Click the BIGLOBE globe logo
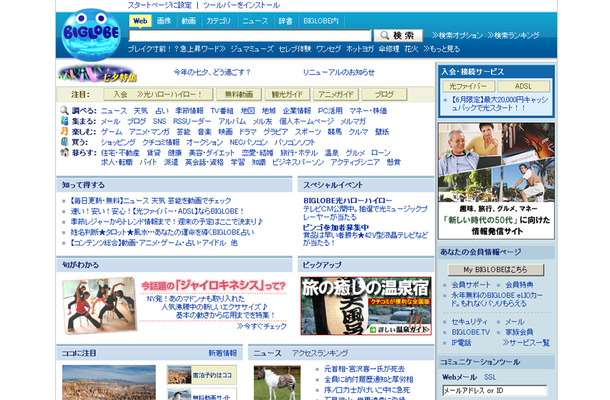This screenshot has width=610, height=400. (x=91, y=35)
